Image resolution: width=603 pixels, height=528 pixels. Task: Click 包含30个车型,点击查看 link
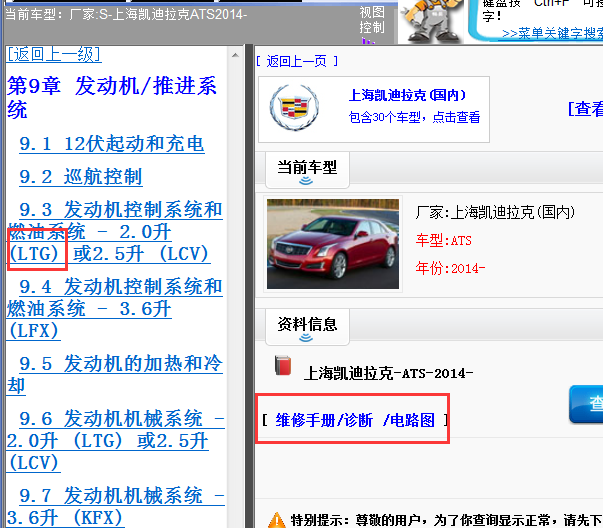point(414,117)
